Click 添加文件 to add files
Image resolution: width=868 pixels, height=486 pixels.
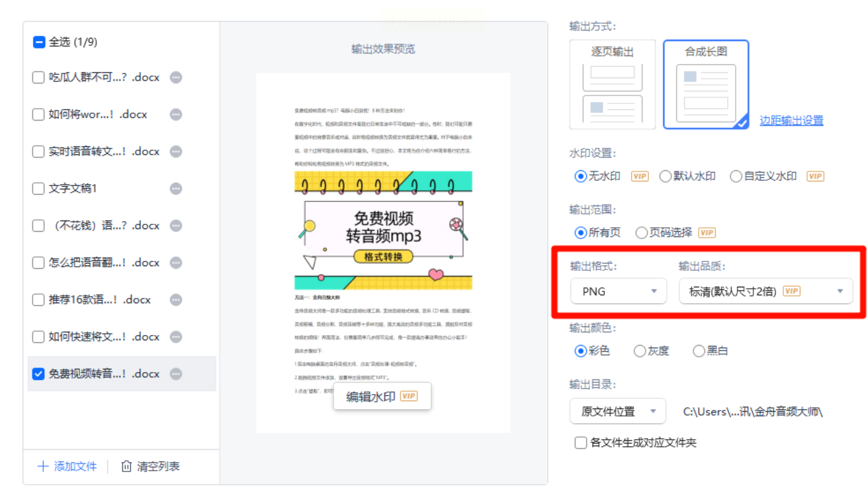(x=67, y=466)
